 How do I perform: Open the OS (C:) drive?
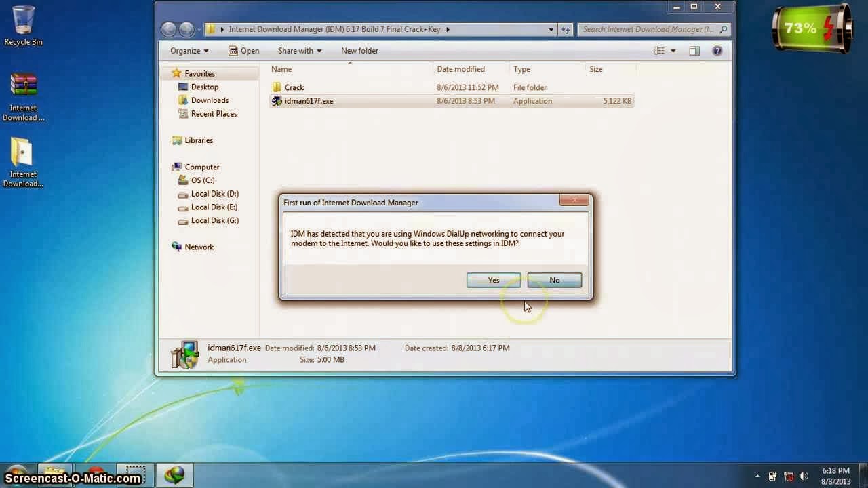click(x=203, y=180)
